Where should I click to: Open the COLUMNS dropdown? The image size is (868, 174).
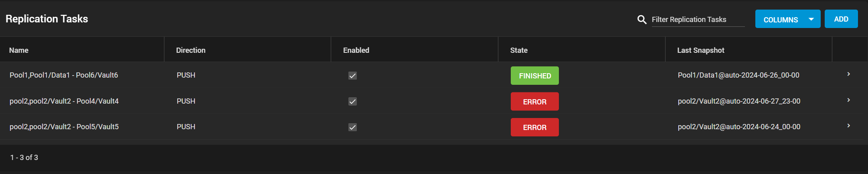pos(788,19)
